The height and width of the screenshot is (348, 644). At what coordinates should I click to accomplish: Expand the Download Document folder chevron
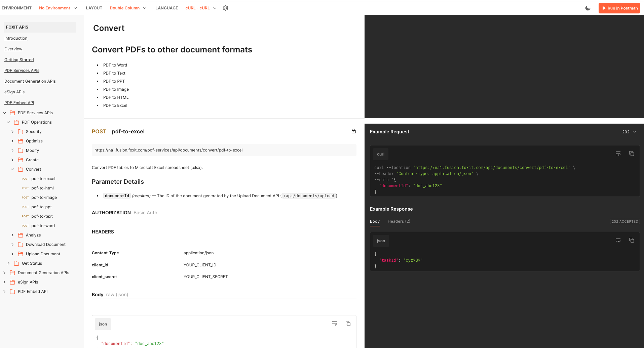point(12,245)
